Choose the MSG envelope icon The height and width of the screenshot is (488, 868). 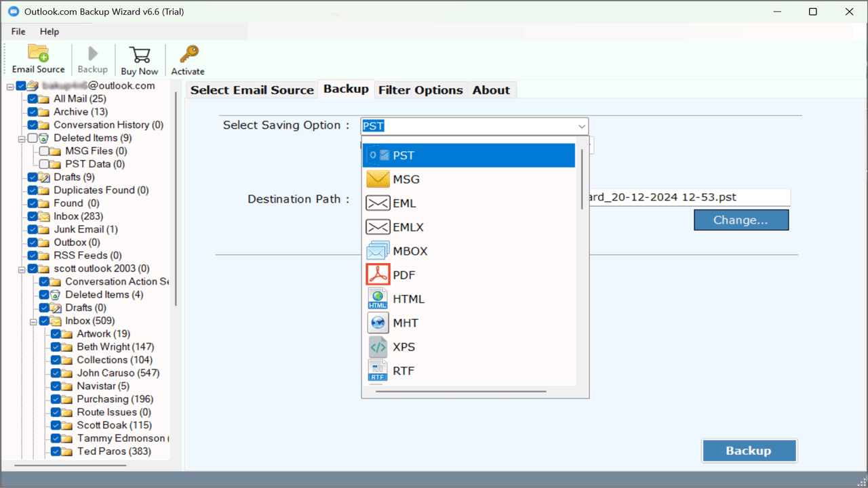click(x=378, y=179)
